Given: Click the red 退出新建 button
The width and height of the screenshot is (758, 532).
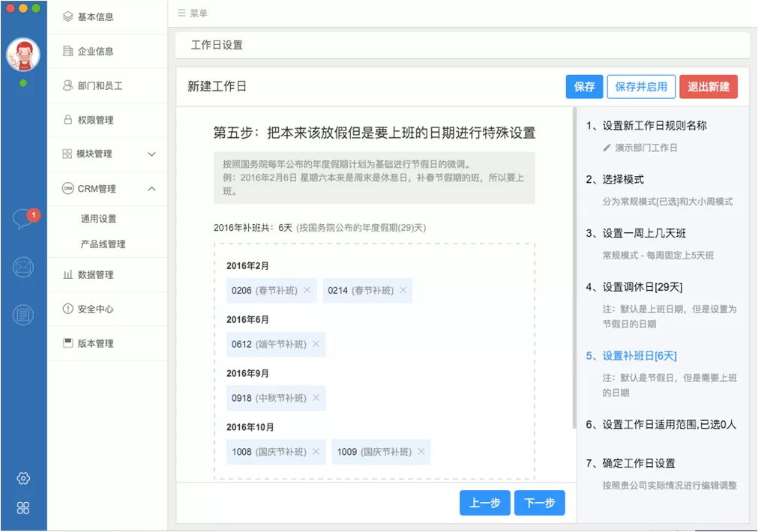Looking at the screenshot, I should pyautogui.click(x=709, y=86).
